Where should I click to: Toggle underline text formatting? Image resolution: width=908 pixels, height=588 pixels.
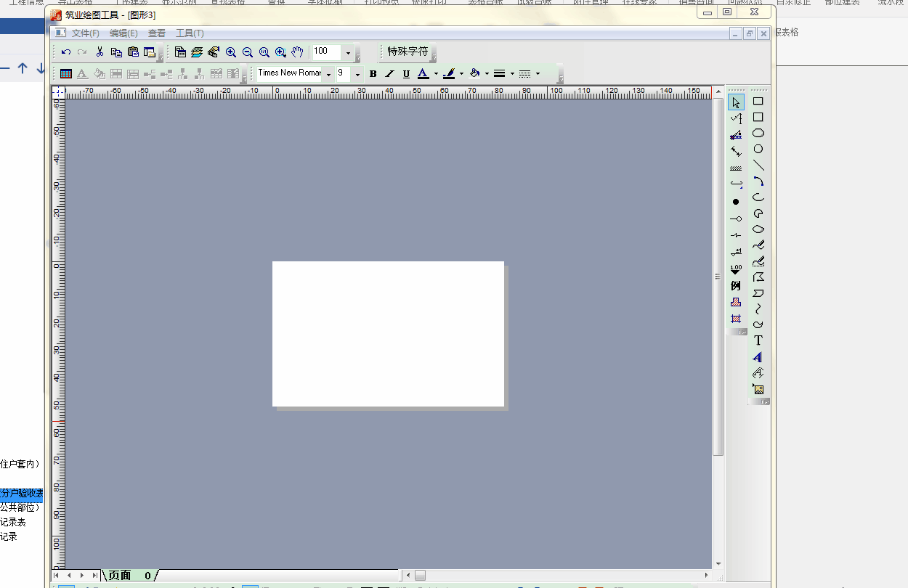pyautogui.click(x=406, y=73)
